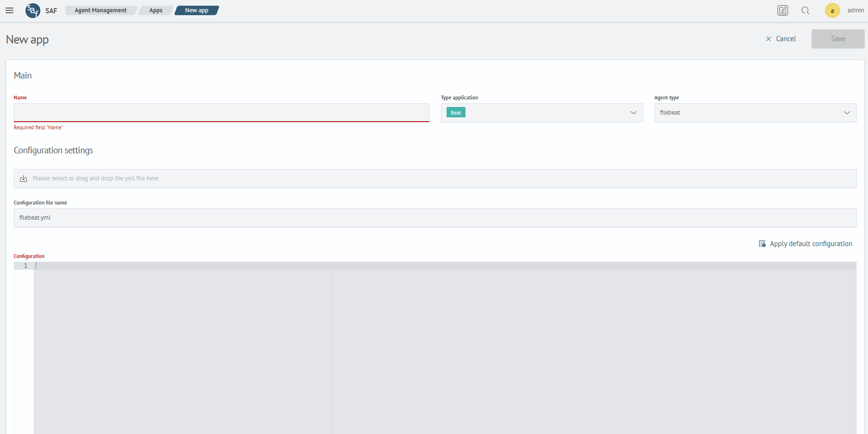Click the 'Required field "Name"' error text
Viewport: 868px width, 434px height.
tap(38, 127)
